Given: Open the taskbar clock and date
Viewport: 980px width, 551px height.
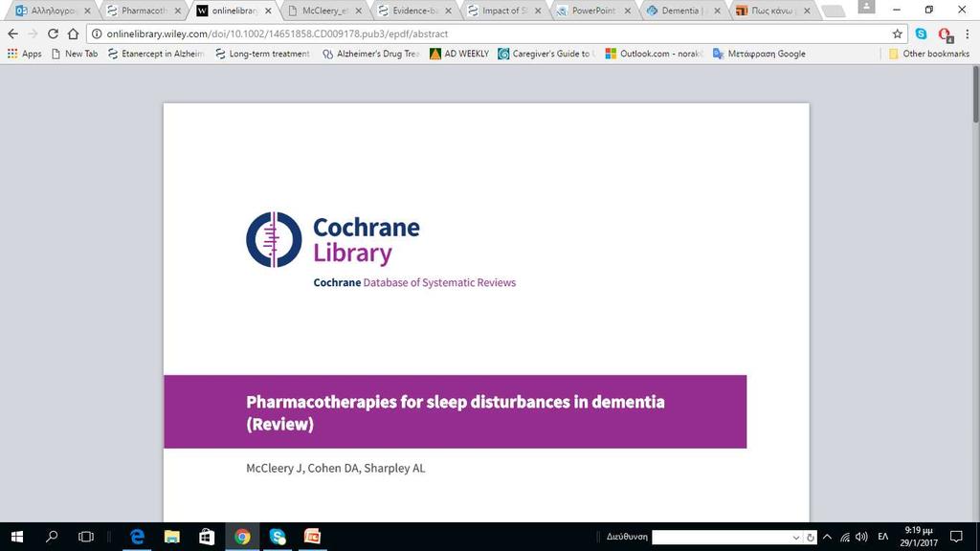Looking at the screenshot, I should click(x=919, y=537).
